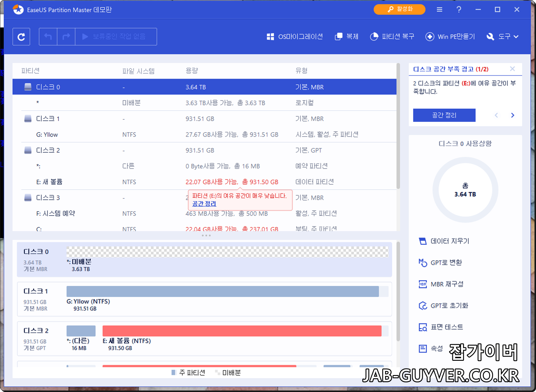
Task: Click the partition list vertical scrollbar
Action: point(398,126)
